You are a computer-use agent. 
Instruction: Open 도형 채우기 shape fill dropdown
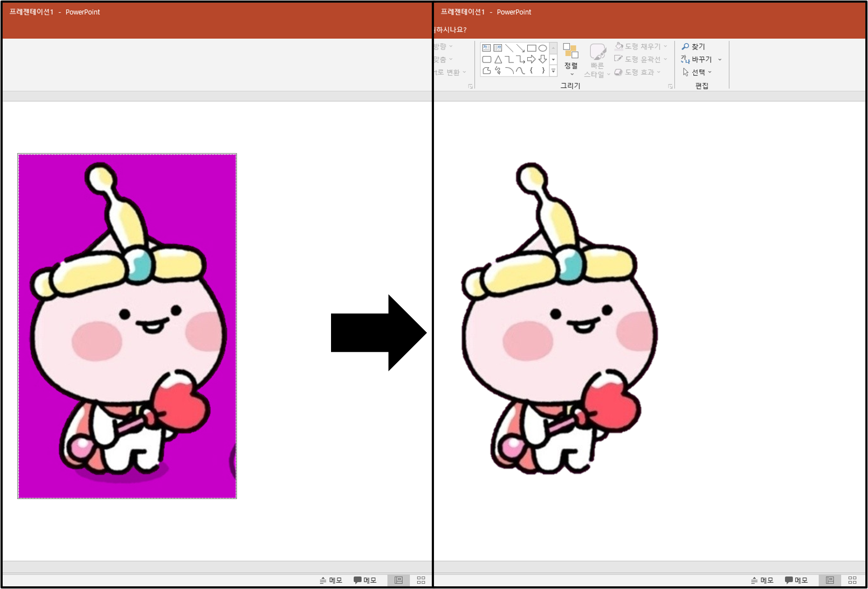[641, 46]
